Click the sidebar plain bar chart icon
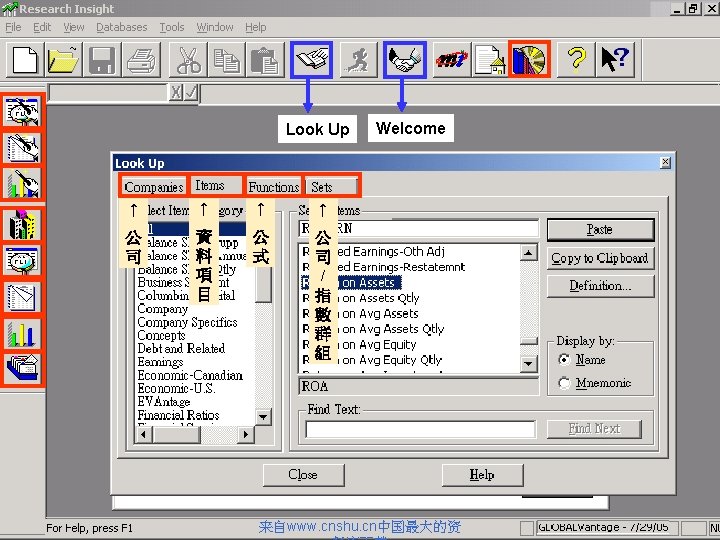Screen dimensions: 720x540 pyautogui.click(x=22, y=333)
